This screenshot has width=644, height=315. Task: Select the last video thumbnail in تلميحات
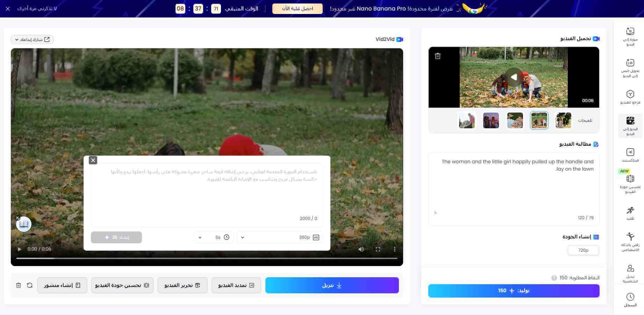[467, 120]
